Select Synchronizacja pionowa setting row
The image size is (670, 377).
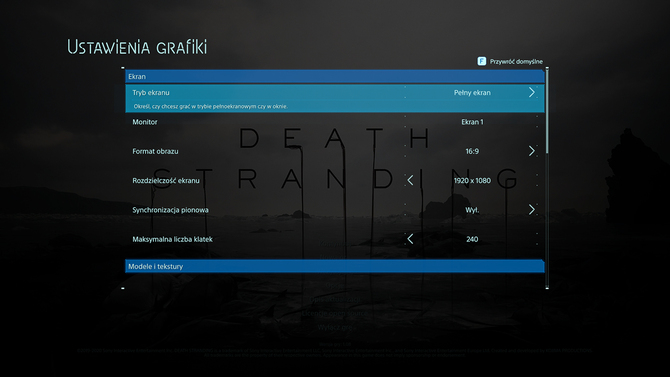335,210
